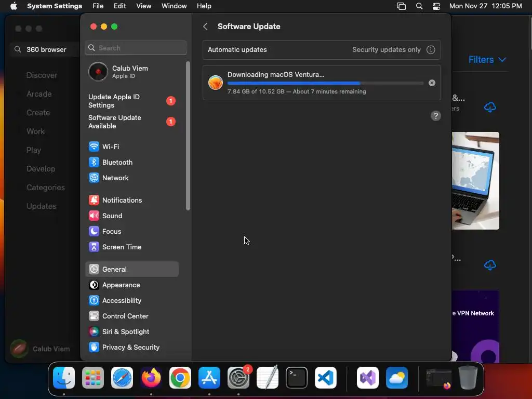Viewport: 532px width, 399px height.
Task: Open Software Update Available item
Action: click(x=131, y=122)
